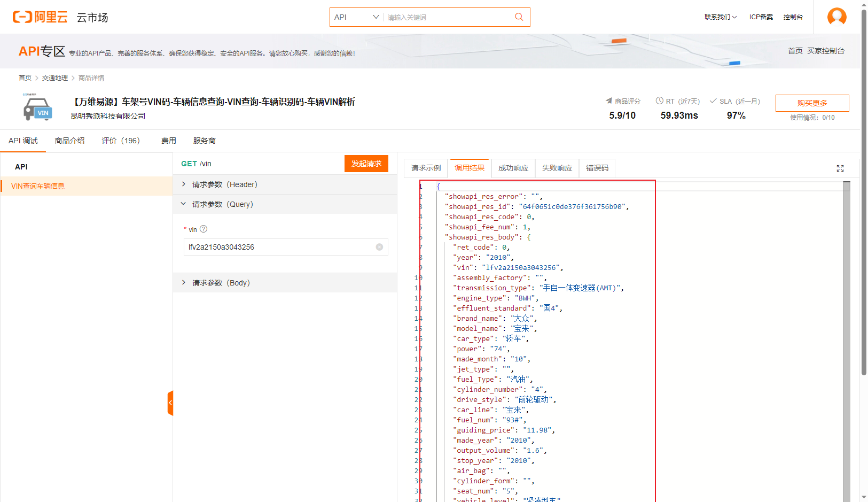Click the vin parameter help icon
The height and width of the screenshot is (502, 868).
204,229
